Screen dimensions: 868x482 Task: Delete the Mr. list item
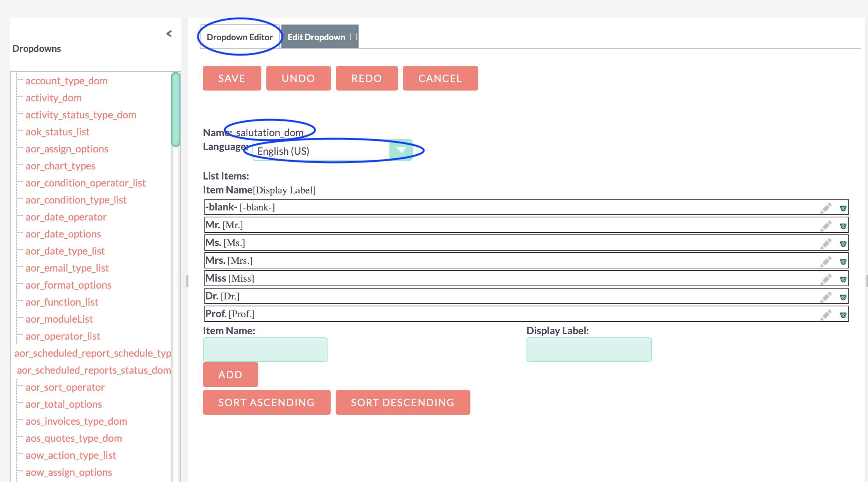pos(843,226)
